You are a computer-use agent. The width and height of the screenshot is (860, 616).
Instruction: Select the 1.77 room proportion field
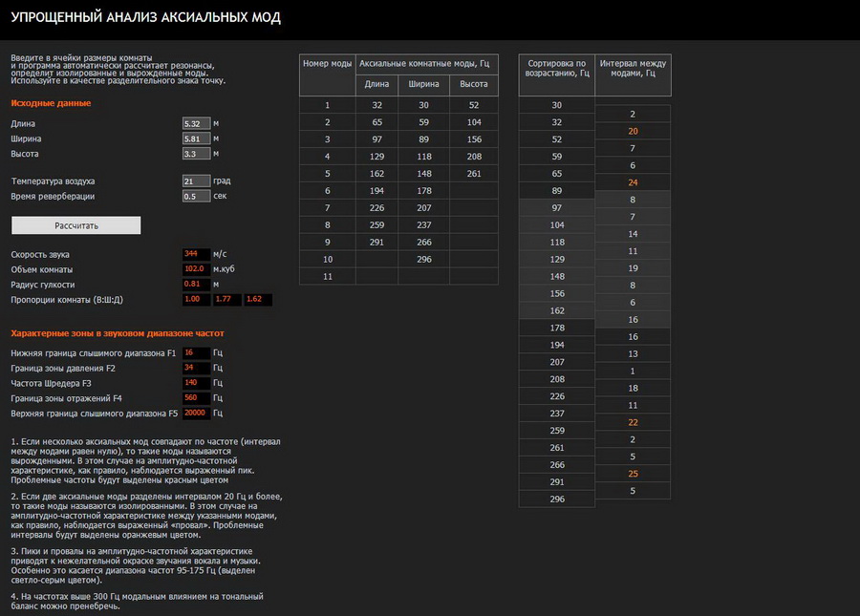tap(227, 300)
